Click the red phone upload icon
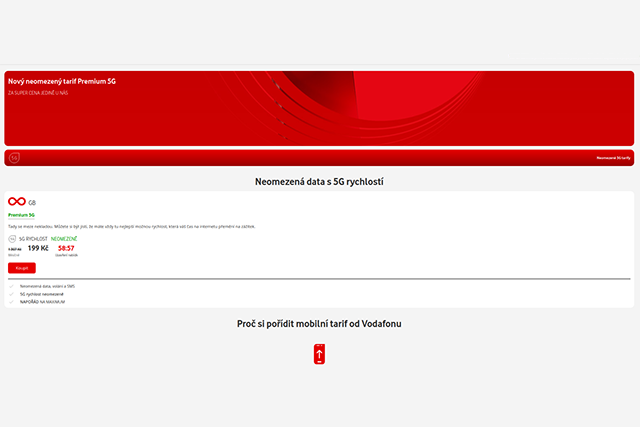The height and width of the screenshot is (427, 640). tap(319, 354)
